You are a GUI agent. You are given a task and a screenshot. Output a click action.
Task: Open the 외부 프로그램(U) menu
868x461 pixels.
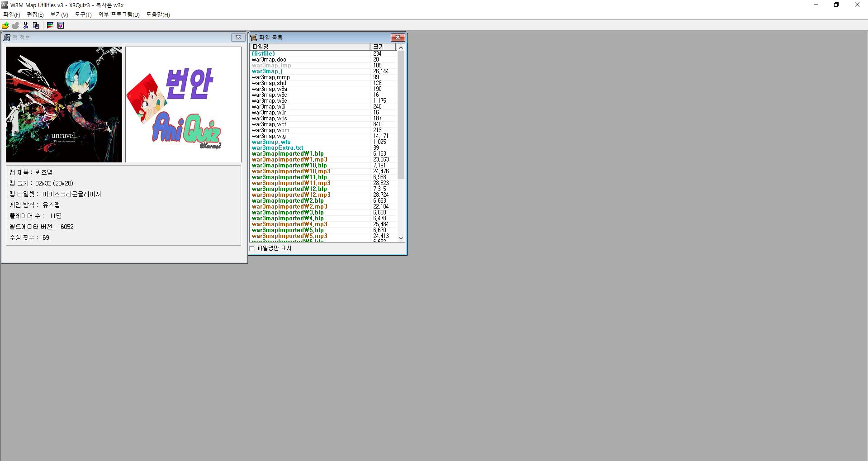(119, 14)
